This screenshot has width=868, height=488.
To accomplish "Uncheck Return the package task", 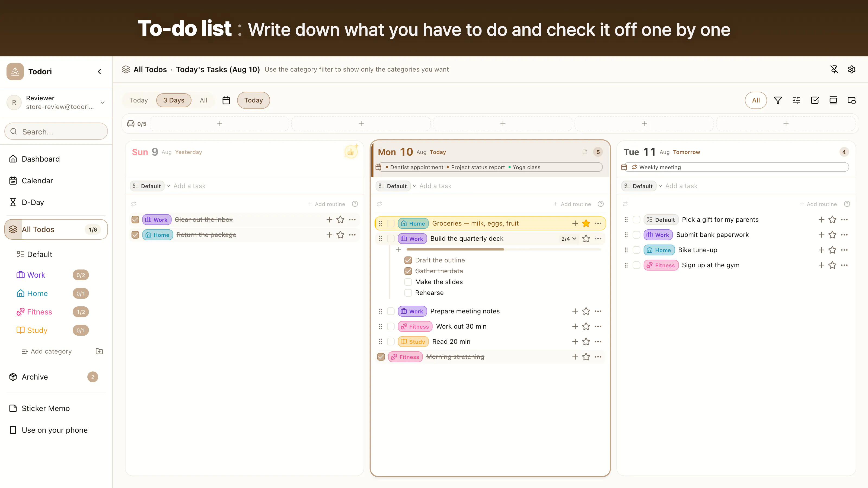I will tap(135, 235).
